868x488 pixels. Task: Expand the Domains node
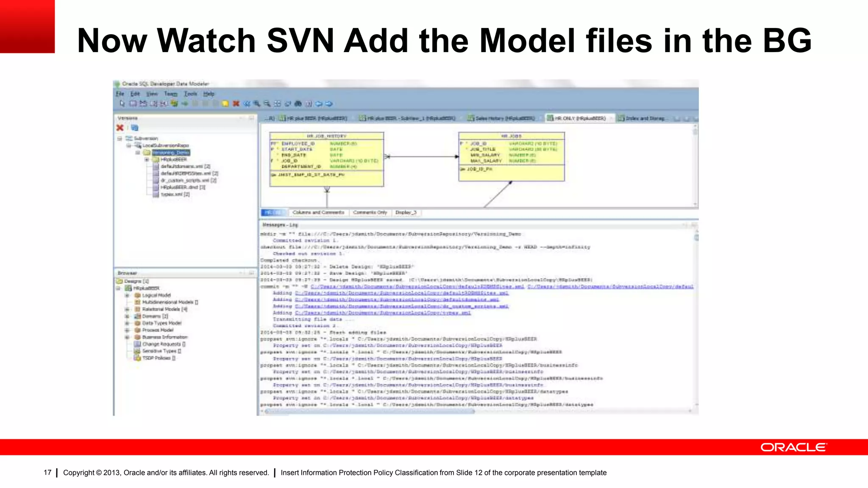click(127, 316)
